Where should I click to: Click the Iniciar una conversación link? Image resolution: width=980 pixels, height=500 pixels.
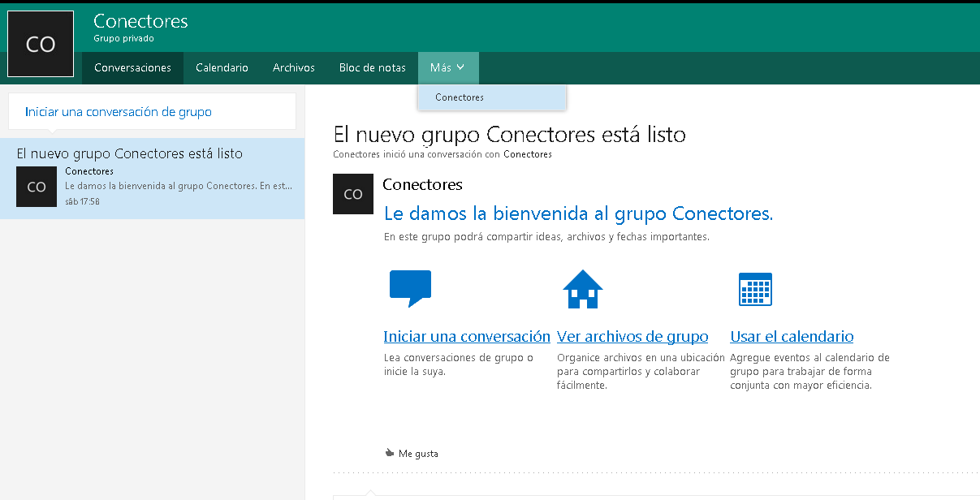tap(466, 336)
